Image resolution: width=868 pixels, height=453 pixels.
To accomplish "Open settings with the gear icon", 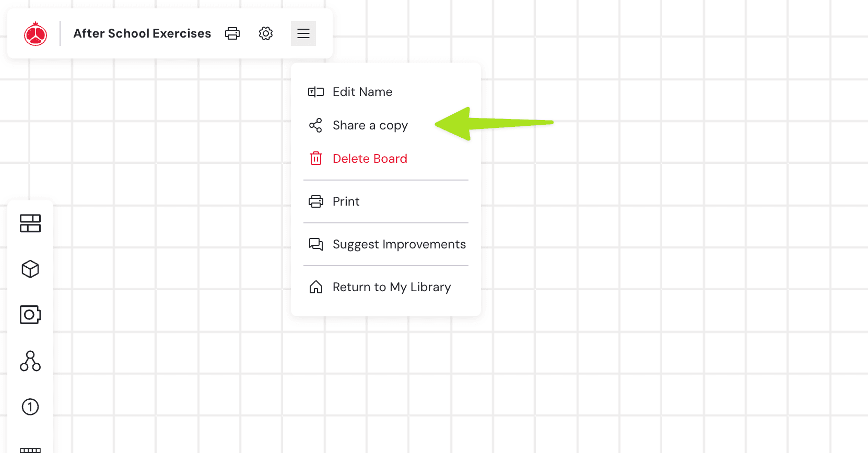I will (266, 34).
